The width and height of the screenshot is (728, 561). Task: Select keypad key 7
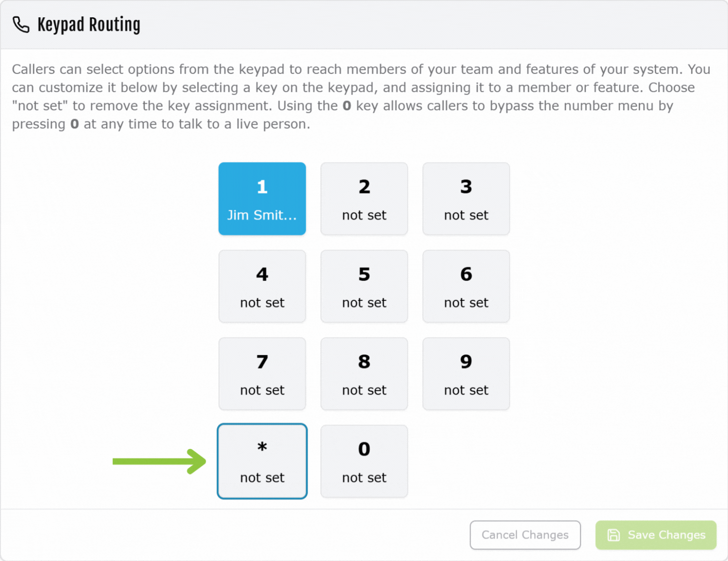(x=262, y=374)
